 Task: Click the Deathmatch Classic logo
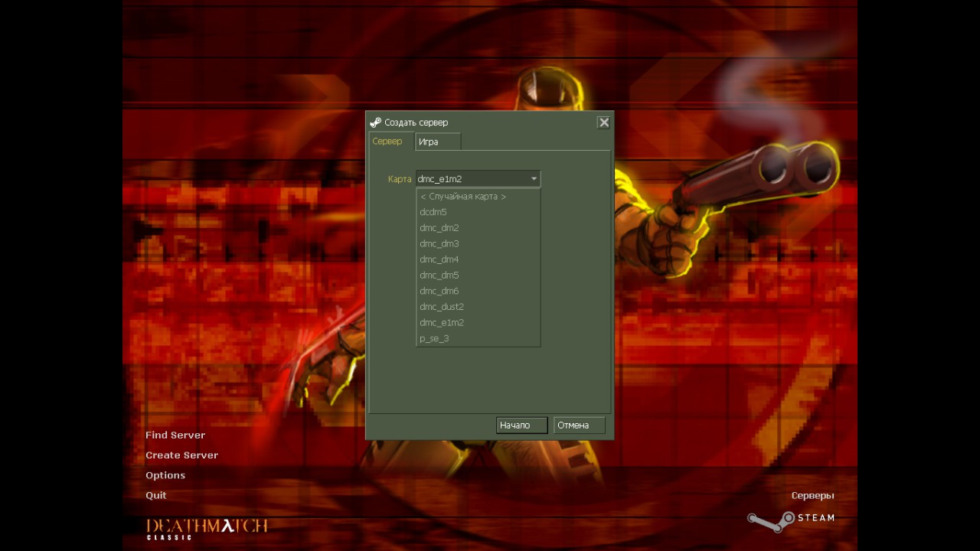(x=207, y=529)
